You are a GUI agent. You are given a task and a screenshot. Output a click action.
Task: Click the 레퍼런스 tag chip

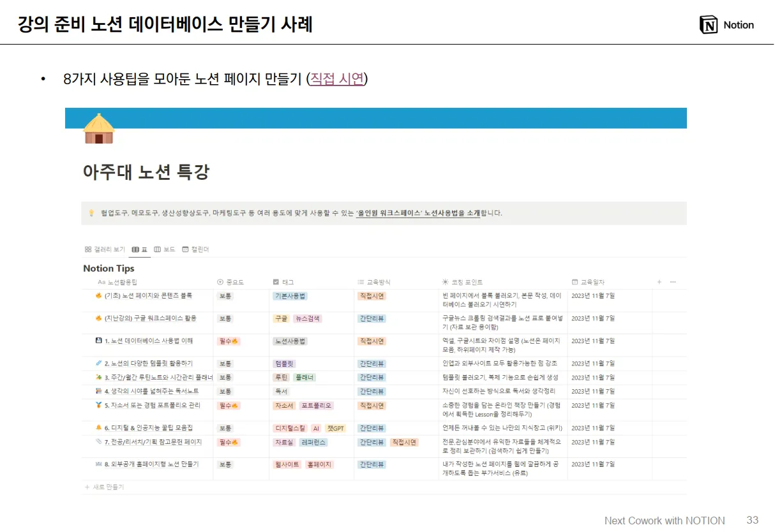[313, 443]
